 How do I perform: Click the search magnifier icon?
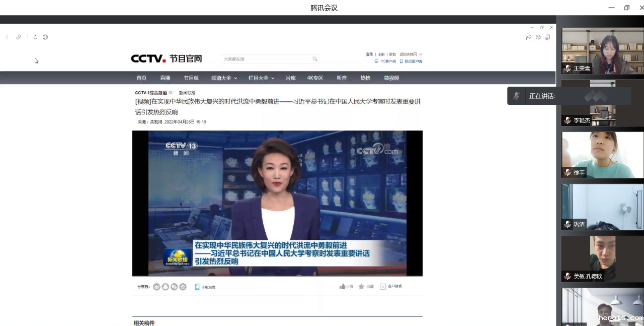pyautogui.click(x=315, y=59)
